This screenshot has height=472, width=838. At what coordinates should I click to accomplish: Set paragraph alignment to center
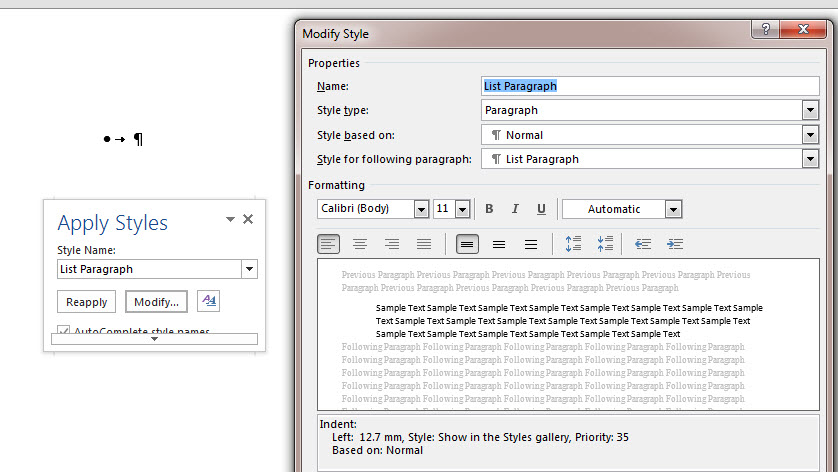pos(360,244)
